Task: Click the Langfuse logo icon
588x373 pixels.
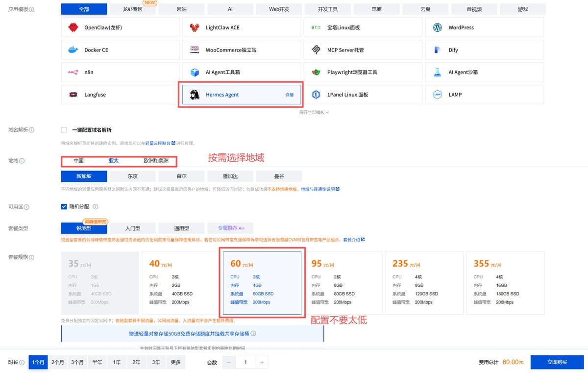Action: click(x=73, y=95)
